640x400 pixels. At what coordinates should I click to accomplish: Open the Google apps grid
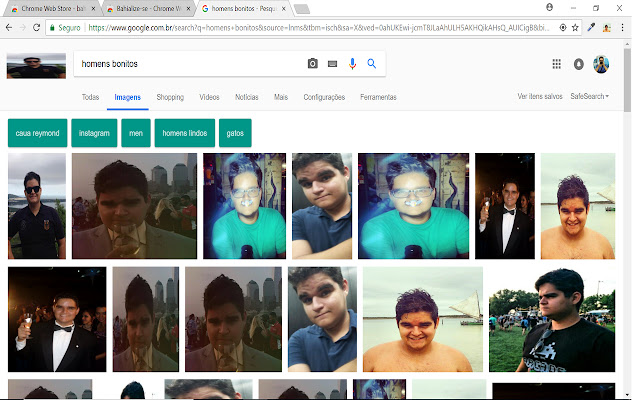click(557, 64)
